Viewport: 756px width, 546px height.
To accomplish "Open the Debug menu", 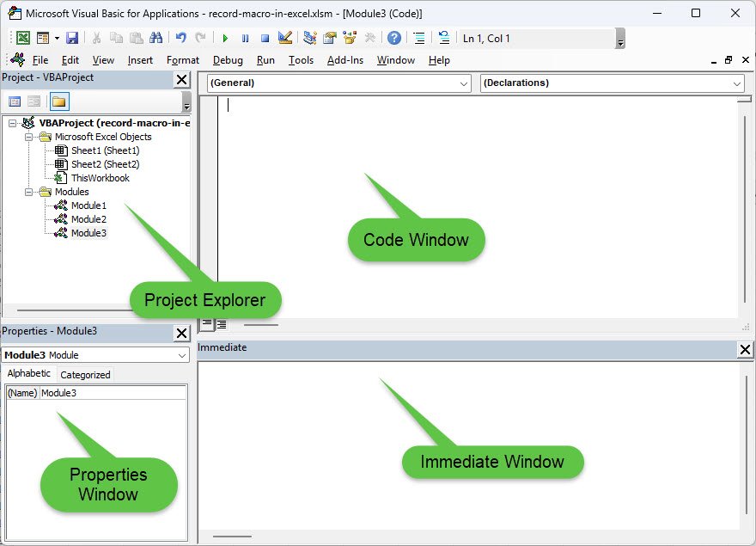I will 228,60.
